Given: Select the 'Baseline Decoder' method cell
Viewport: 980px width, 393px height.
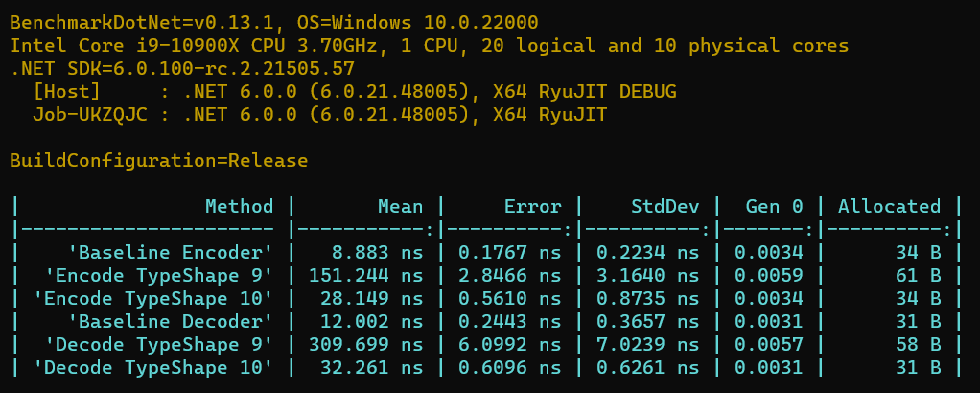Looking at the screenshot, I should (171, 321).
